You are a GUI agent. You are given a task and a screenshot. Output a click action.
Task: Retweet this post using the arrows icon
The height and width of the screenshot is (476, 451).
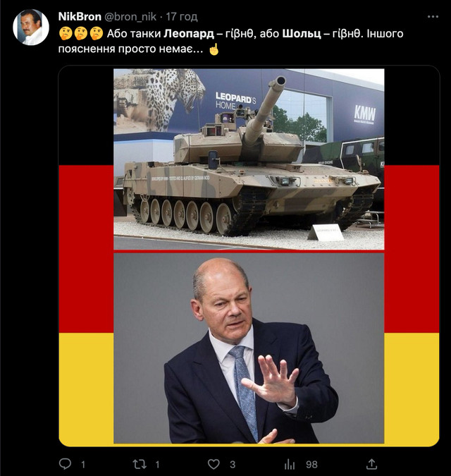click(140, 464)
